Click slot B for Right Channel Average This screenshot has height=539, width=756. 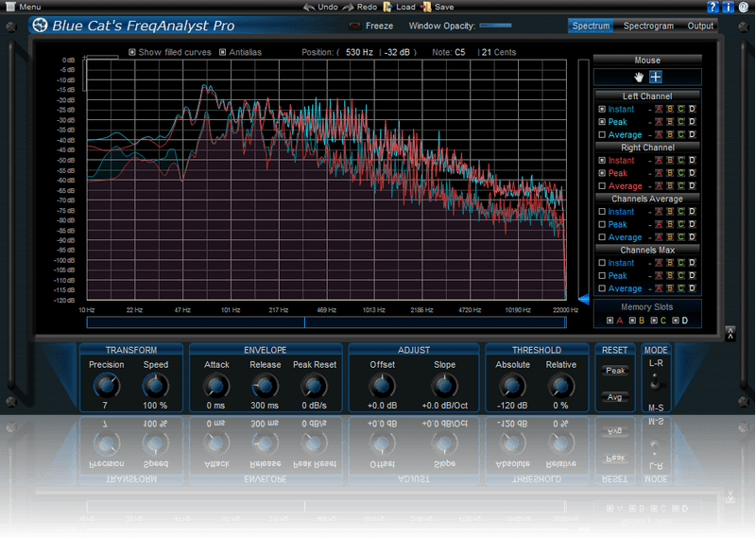(x=670, y=185)
